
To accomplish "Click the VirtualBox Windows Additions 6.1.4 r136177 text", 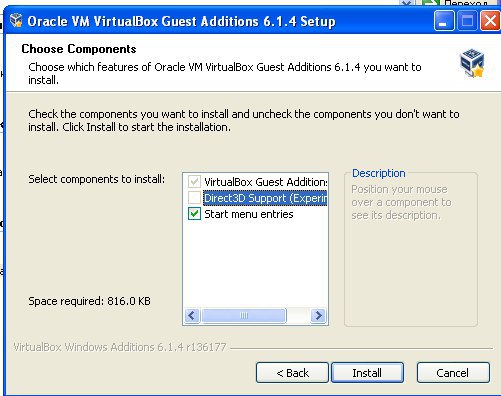I will 120,347.
